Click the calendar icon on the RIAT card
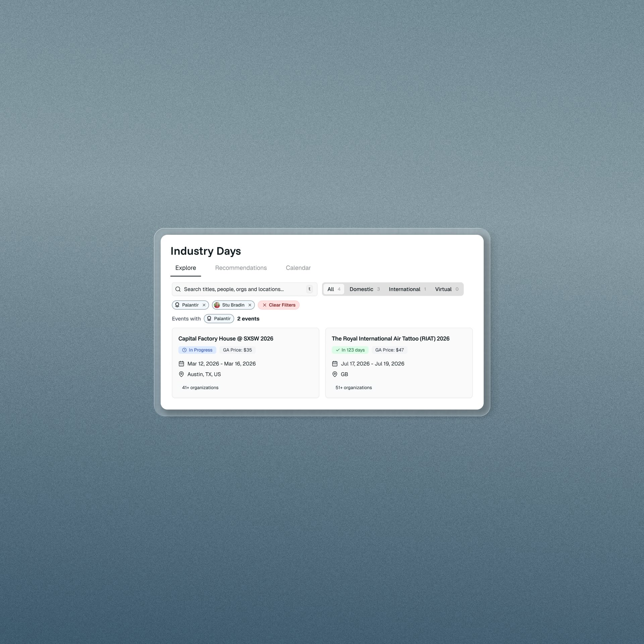 [x=335, y=364]
